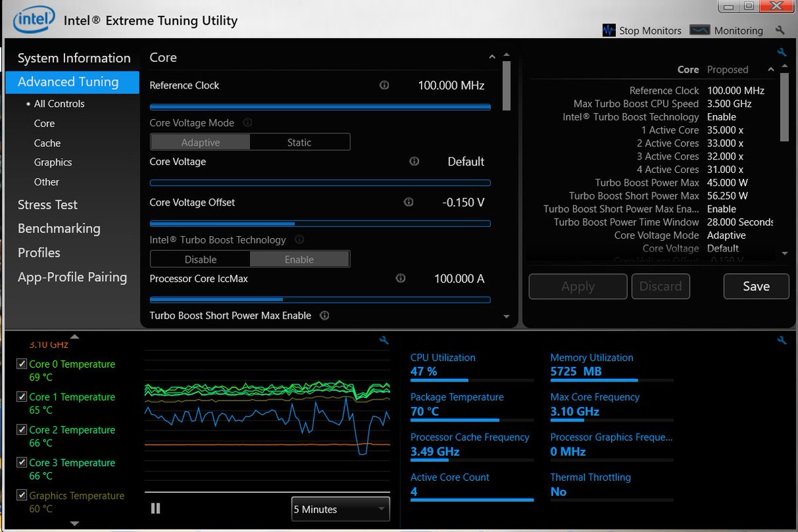This screenshot has height=532, width=798.
Task: Click the Core settings panel scrollbar
Action: (x=507, y=86)
